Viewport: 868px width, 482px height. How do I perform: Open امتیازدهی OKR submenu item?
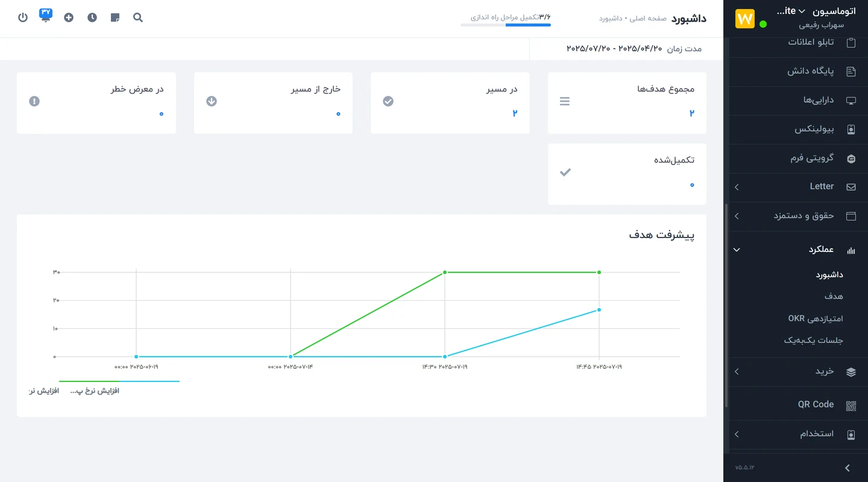(816, 318)
